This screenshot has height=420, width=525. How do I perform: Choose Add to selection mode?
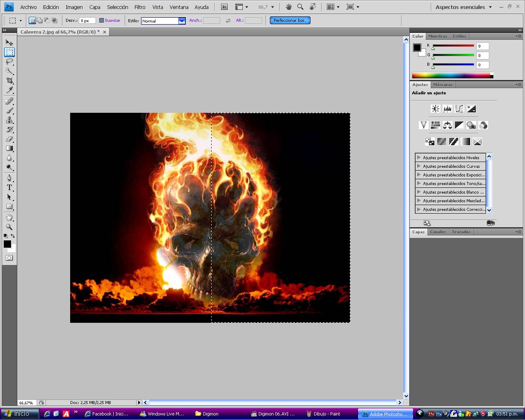tap(40, 20)
